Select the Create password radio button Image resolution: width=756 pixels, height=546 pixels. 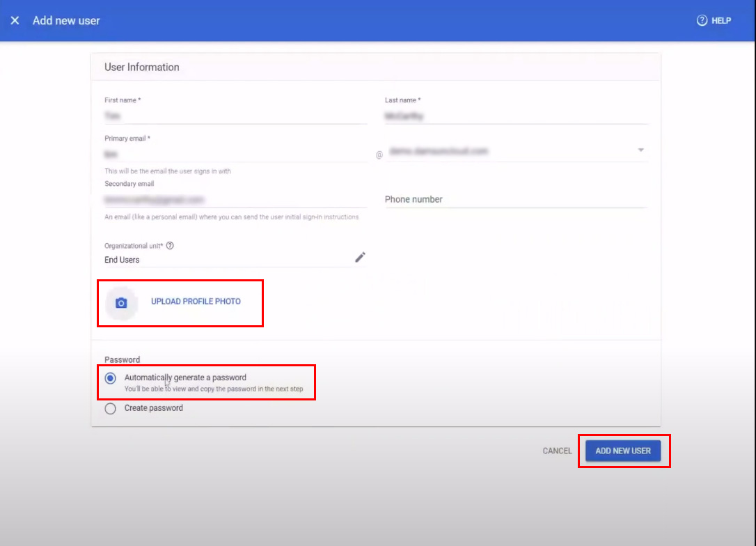click(x=110, y=409)
